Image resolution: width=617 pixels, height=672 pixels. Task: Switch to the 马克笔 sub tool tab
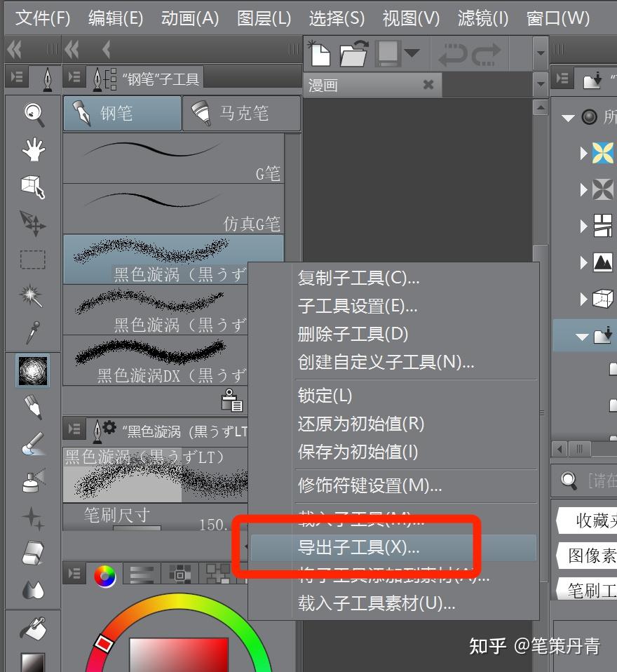pos(242,112)
